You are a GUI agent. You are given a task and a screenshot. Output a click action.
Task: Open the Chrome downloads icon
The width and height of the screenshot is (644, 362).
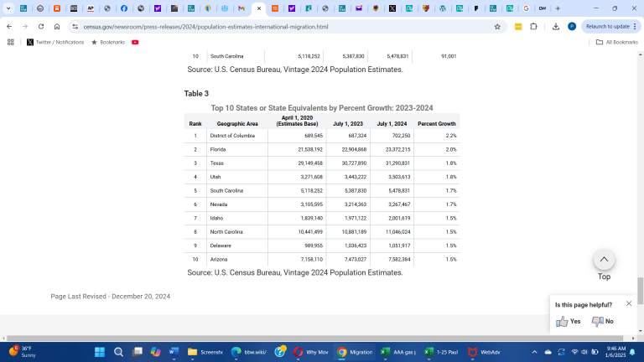[556, 26]
